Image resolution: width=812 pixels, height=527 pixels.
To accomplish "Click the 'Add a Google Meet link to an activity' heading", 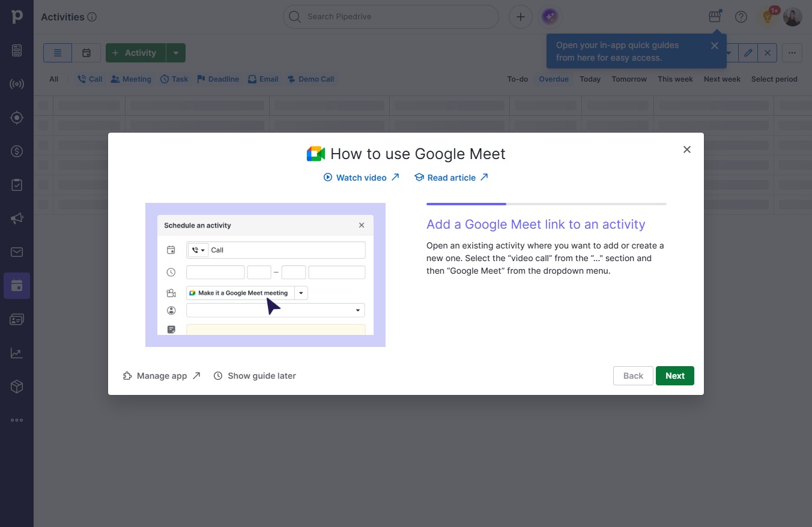I will click(x=536, y=224).
